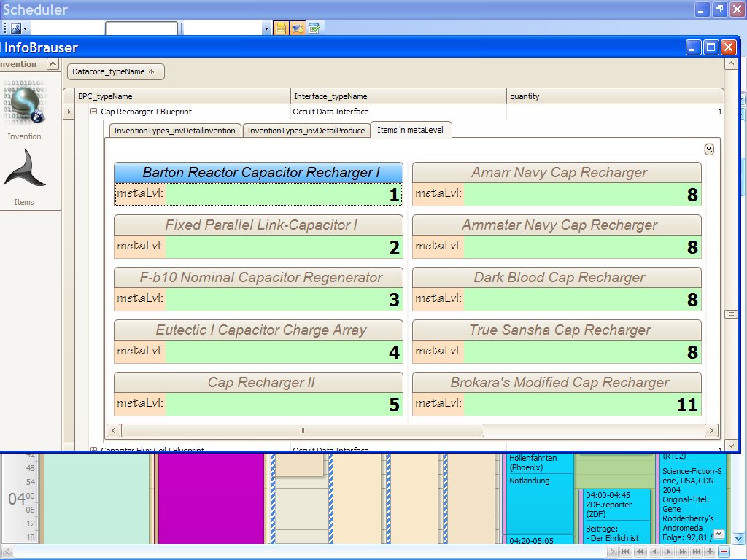
Task: Select the True Sansha Cap Recharger card
Action: click(557, 330)
